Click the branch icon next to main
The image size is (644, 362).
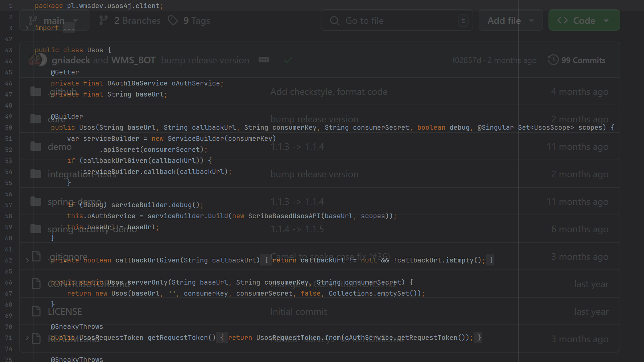[x=33, y=20]
